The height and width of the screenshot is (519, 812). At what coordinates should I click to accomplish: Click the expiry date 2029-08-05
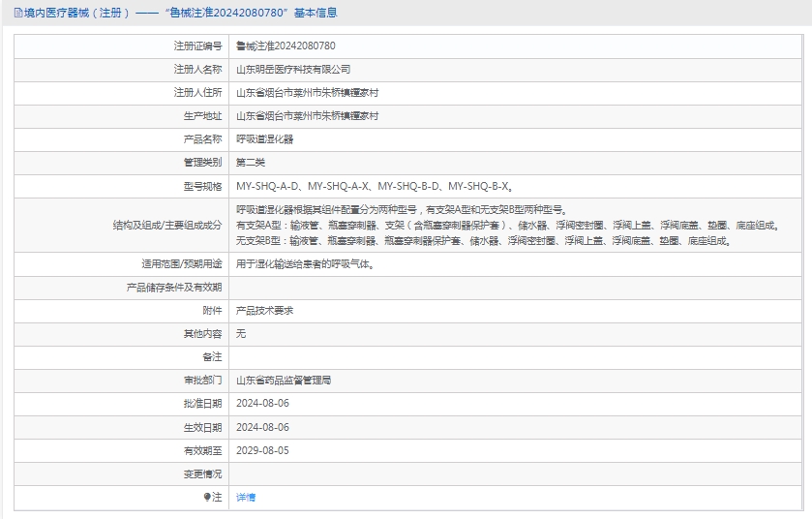pyautogui.click(x=262, y=450)
